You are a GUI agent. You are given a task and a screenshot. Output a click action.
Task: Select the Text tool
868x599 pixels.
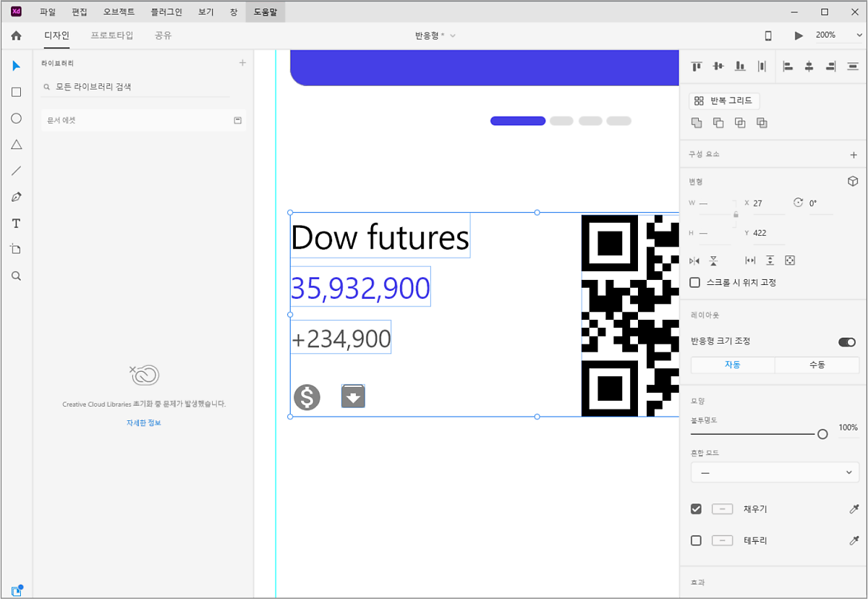pyautogui.click(x=16, y=224)
